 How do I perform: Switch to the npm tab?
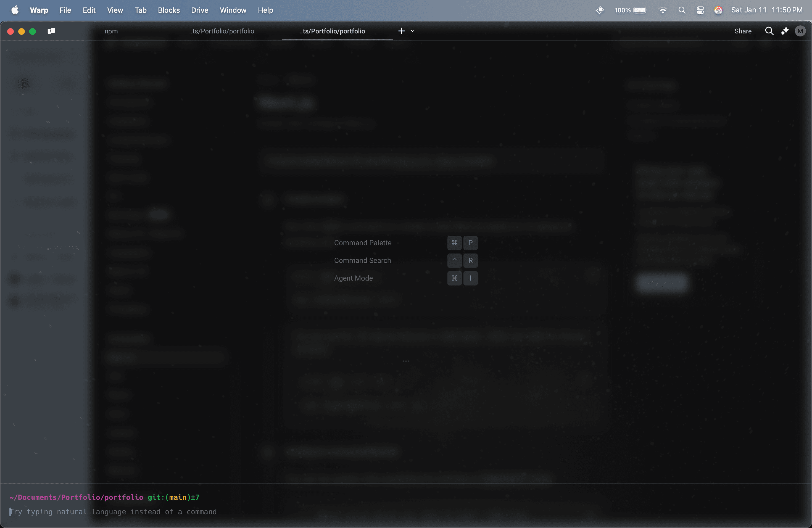coord(111,31)
